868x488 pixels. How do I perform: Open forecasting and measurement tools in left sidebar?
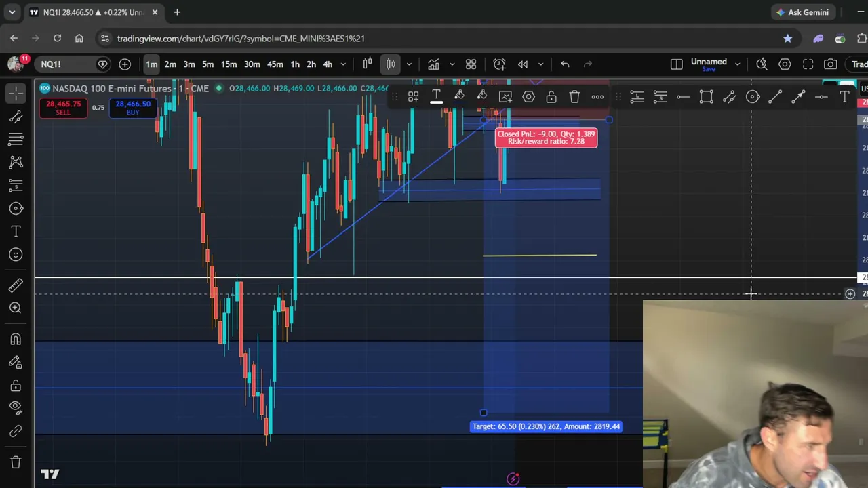tap(16, 186)
